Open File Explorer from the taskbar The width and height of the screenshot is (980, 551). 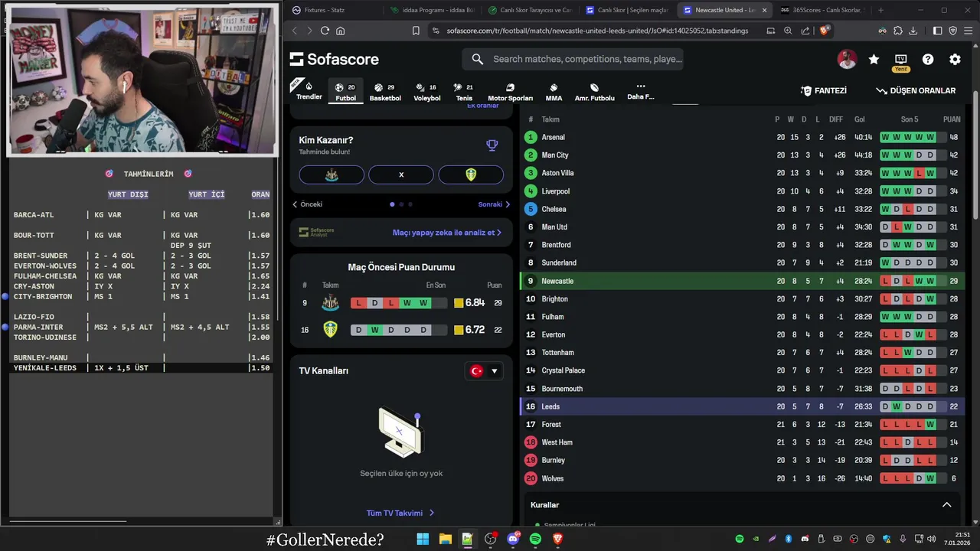(445, 539)
